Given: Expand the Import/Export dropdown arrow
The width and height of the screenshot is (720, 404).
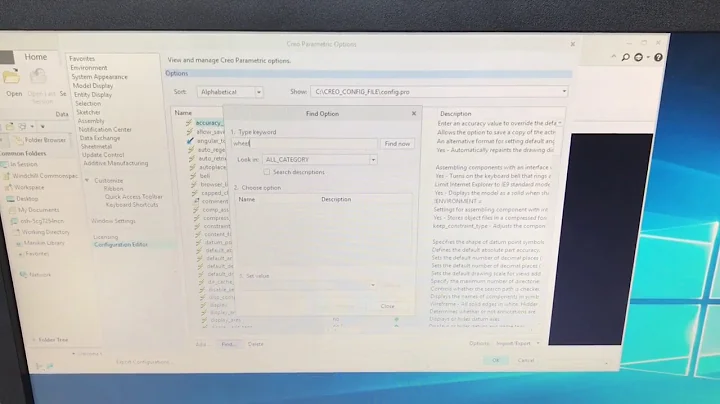Looking at the screenshot, I should (538, 343).
